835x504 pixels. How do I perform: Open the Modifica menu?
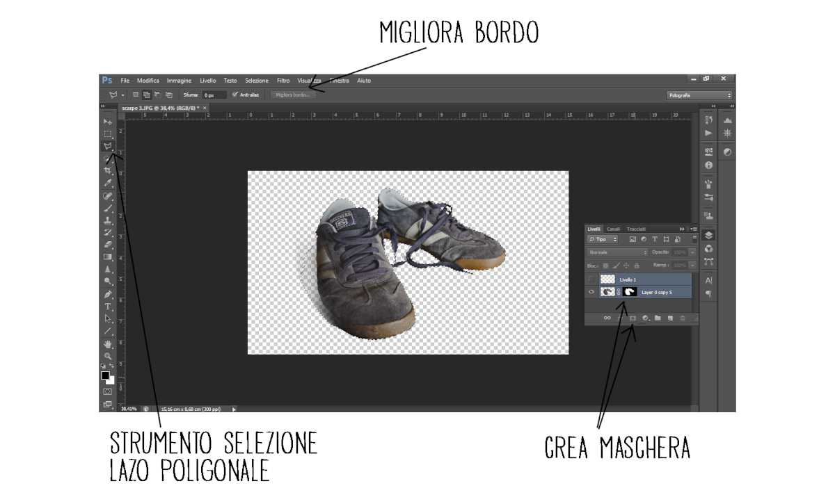(x=148, y=81)
